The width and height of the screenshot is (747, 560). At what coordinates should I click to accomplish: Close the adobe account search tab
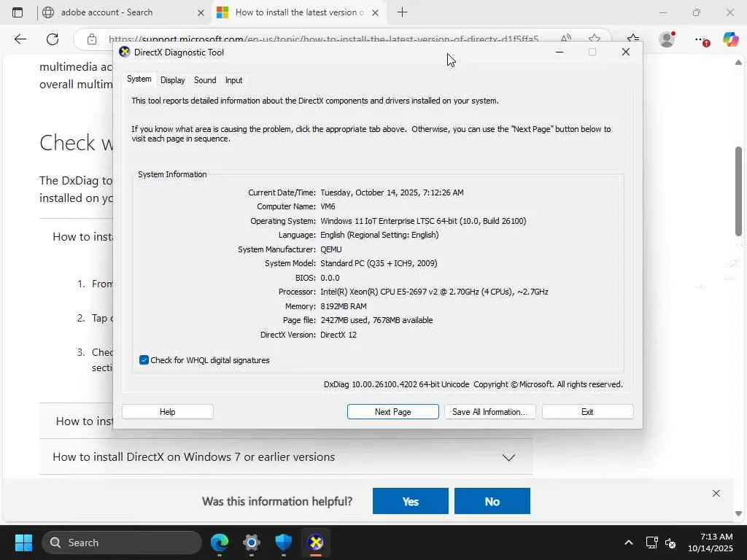(201, 13)
